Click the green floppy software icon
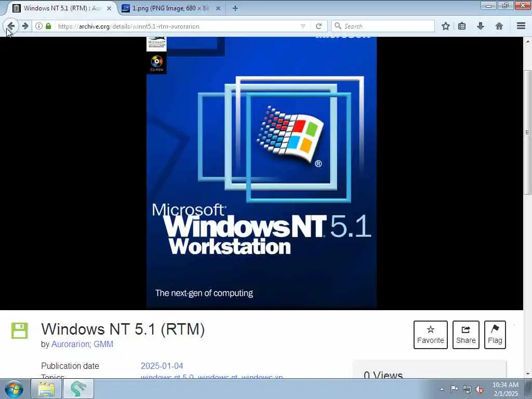Screen dimensions: 532x399 20,330
